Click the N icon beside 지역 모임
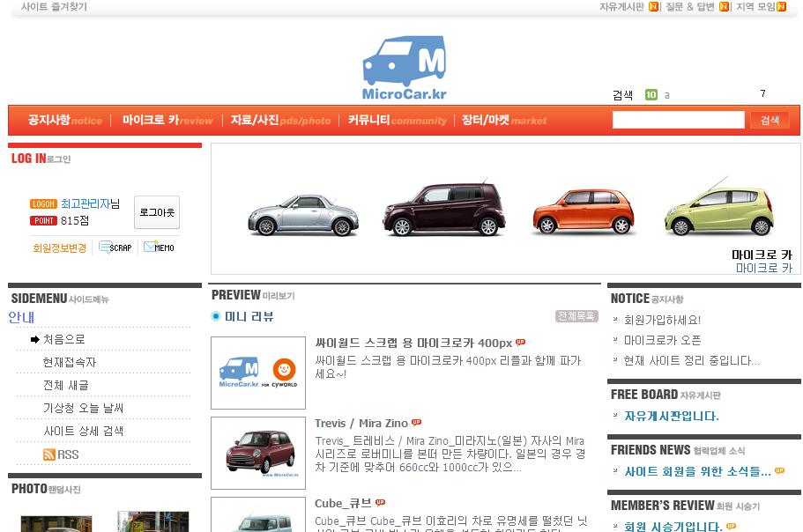803x532 pixels. [781, 7]
